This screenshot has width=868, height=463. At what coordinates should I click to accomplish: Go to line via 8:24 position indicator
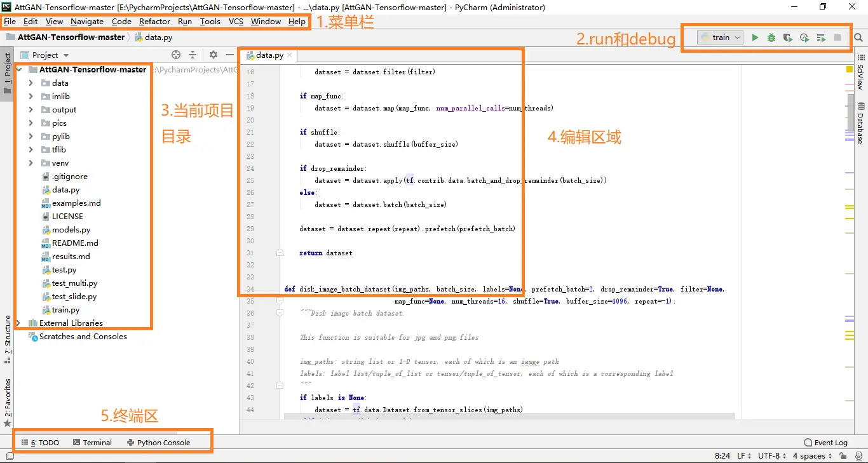pos(722,456)
